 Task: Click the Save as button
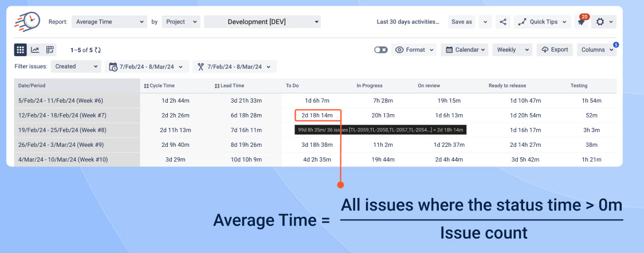(462, 22)
